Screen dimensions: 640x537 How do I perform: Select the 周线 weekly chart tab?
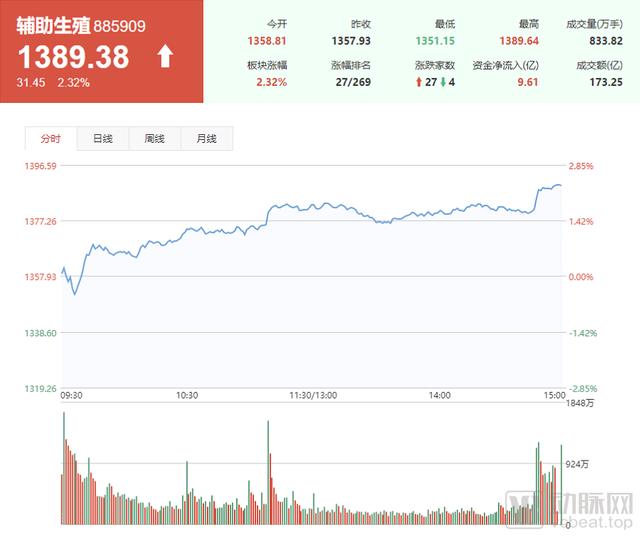point(155,139)
